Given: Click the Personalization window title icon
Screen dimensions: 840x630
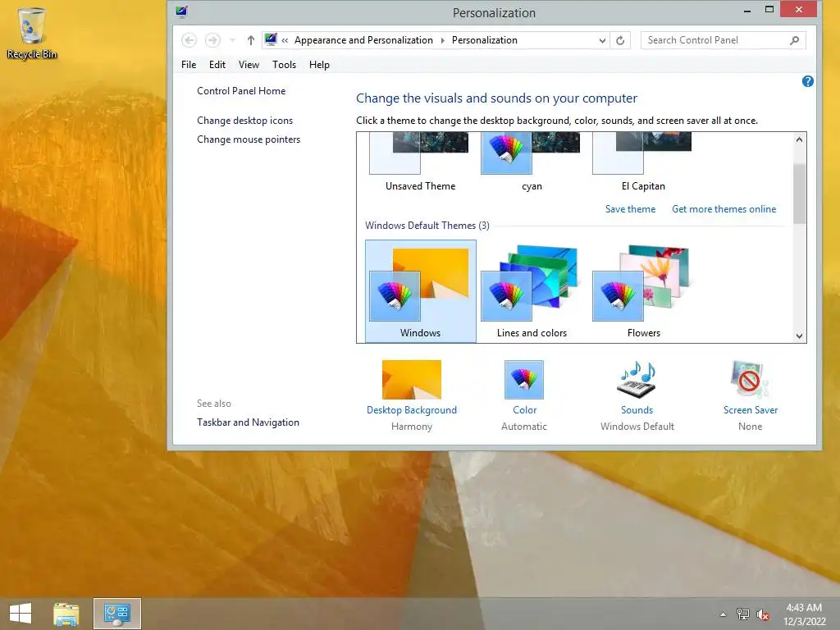Looking at the screenshot, I should (x=181, y=11).
